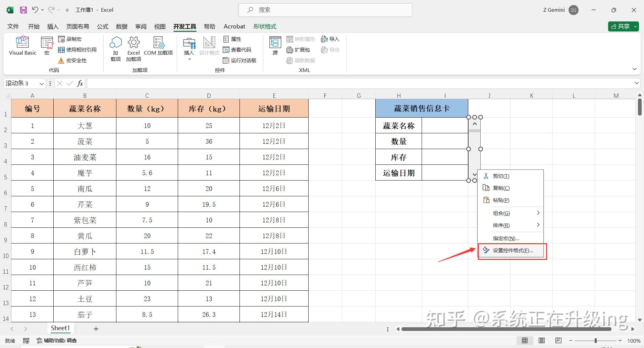Open the 组合(G) submenu
Image resolution: width=644 pixels, height=348 pixels.
click(511, 213)
